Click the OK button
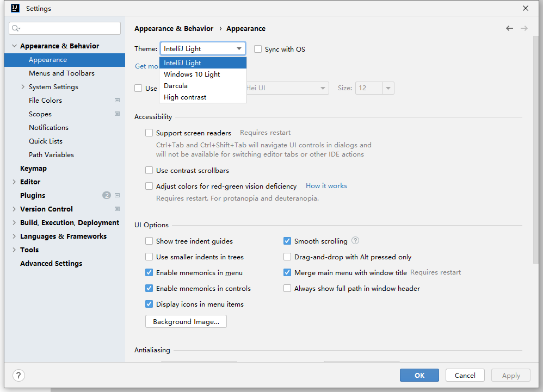This screenshot has height=392, width=543. (x=419, y=375)
